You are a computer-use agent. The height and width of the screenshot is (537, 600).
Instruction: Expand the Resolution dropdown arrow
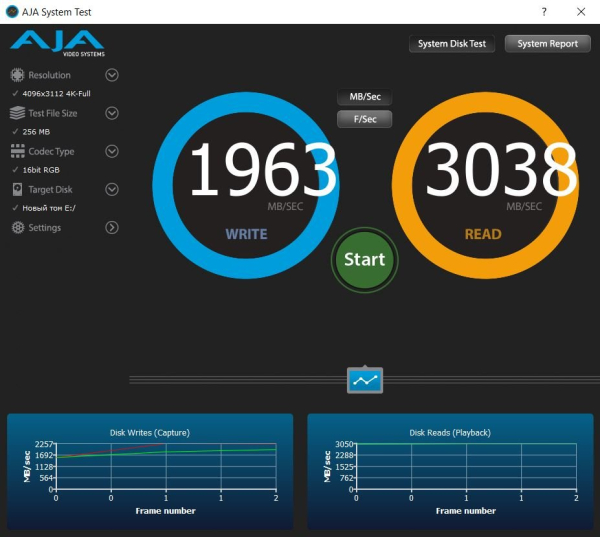coord(112,75)
